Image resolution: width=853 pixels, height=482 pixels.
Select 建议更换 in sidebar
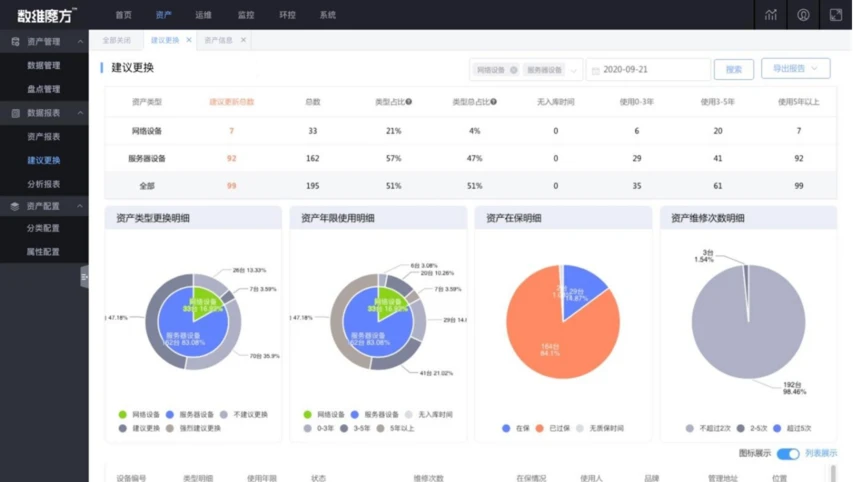44,160
